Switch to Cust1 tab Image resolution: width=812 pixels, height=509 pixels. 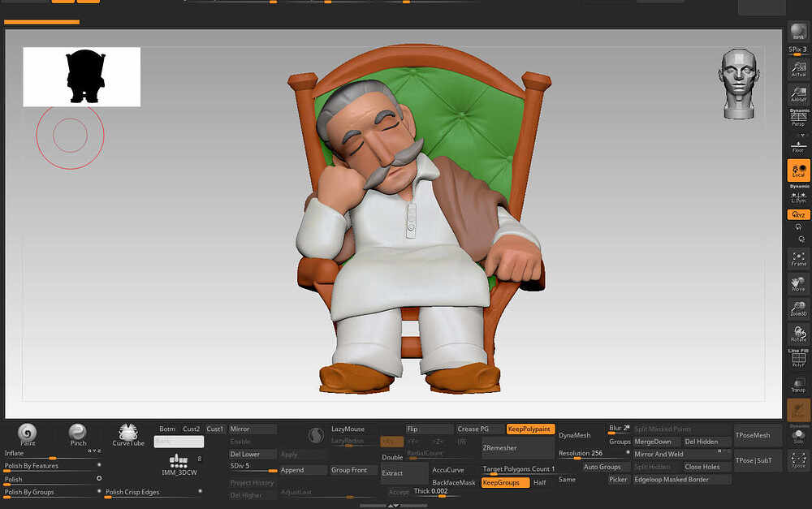pos(215,429)
